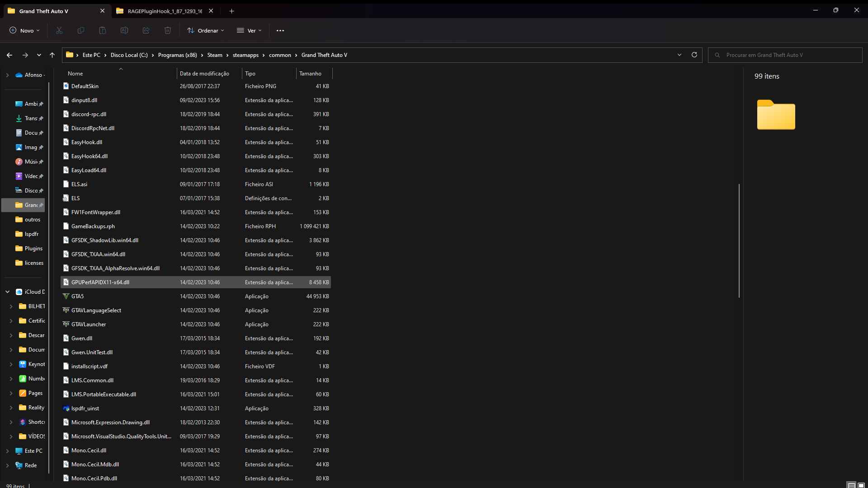This screenshot has height=488, width=868.
Task: Switch to details view in status bar
Action: [851, 485]
